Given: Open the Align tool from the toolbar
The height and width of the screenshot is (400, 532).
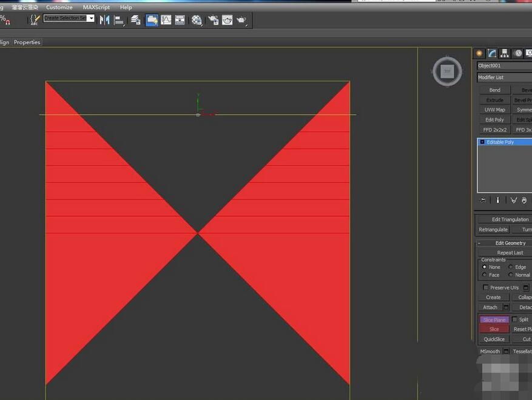Looking at the screenshot, I should coord(120,19).
